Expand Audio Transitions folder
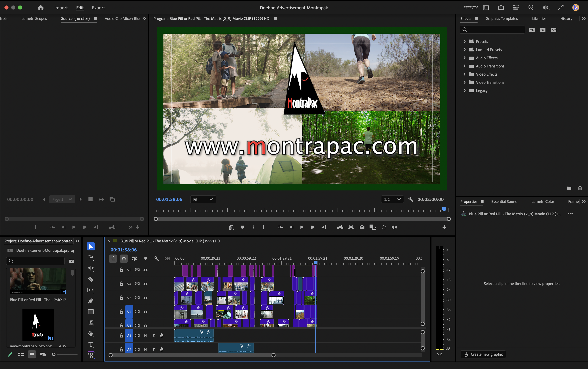This screenshot has width=588, height=369. (464, 66)
